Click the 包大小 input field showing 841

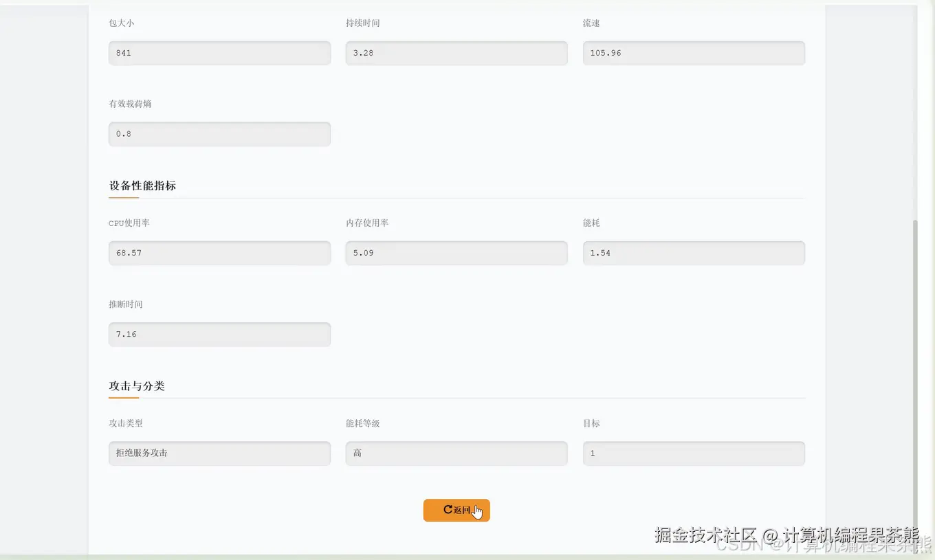coord(219,53)
